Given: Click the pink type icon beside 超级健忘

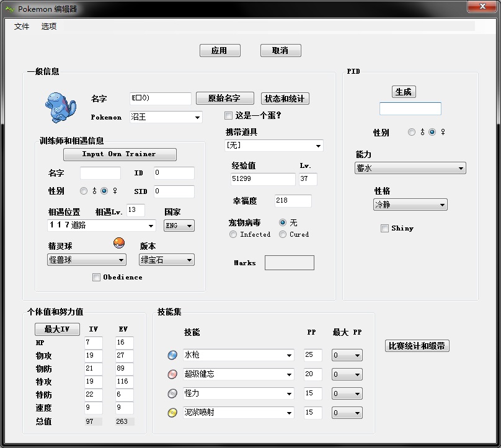Looking at the screenshot, I should pyautogui.click(x=172, y=374).
